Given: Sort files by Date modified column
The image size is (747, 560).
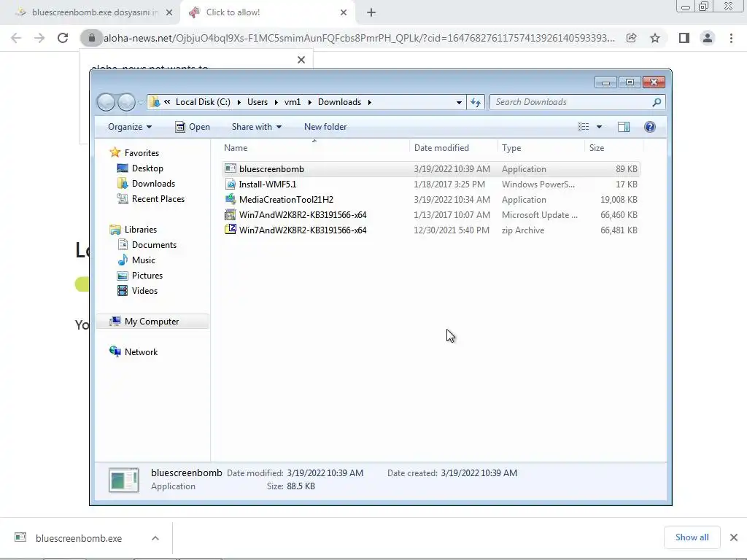Looking at the screenshot, I should (452, 147).
